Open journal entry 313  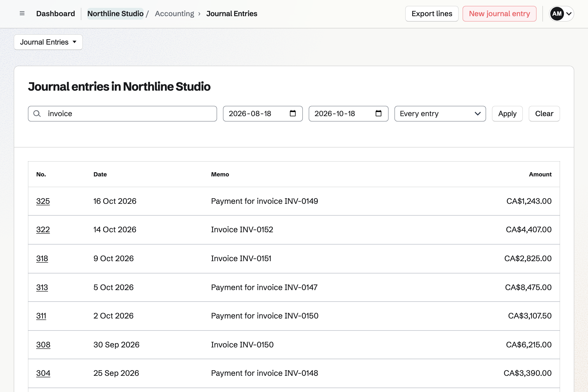(42, 287)
